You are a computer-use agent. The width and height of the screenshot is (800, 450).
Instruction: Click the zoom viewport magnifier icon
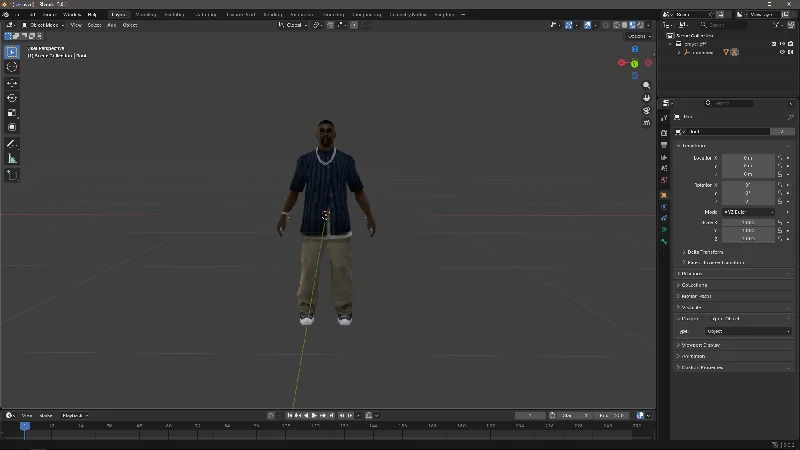[646, 86]
